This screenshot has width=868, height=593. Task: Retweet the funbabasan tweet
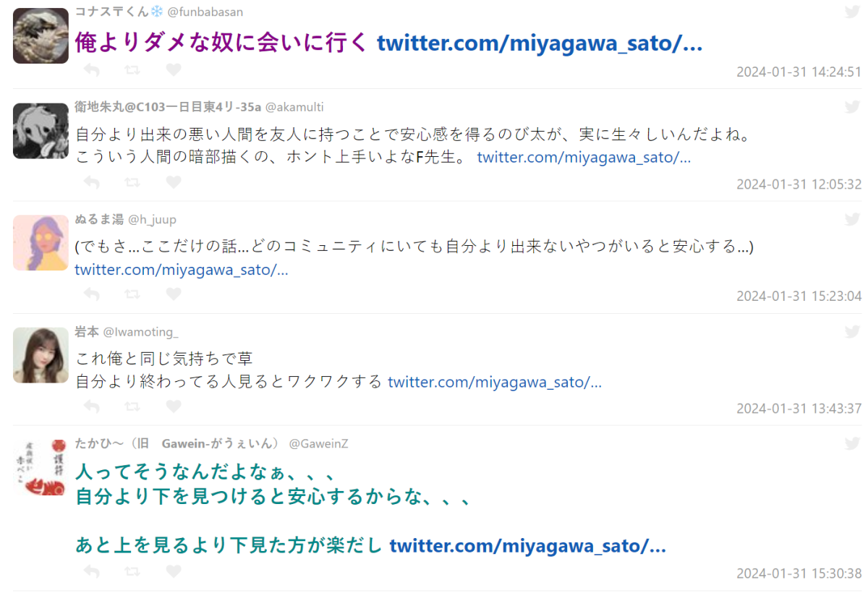click(x=132, y=70)
